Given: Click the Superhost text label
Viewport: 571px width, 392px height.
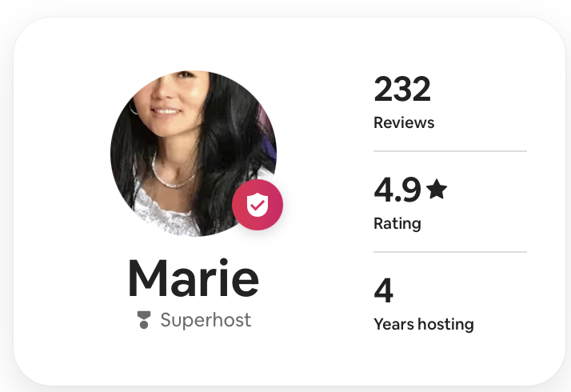Looking at the screenshot, I should 206,320.
